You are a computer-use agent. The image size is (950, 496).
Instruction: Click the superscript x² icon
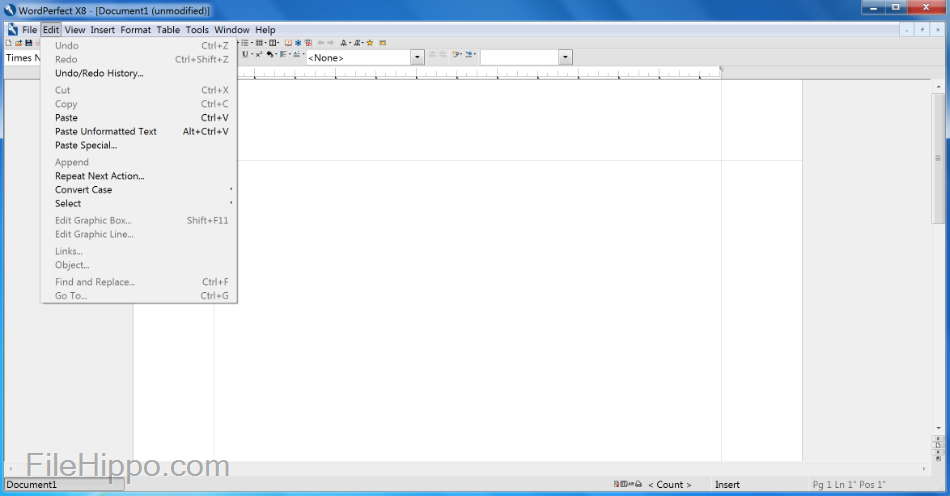259,55
